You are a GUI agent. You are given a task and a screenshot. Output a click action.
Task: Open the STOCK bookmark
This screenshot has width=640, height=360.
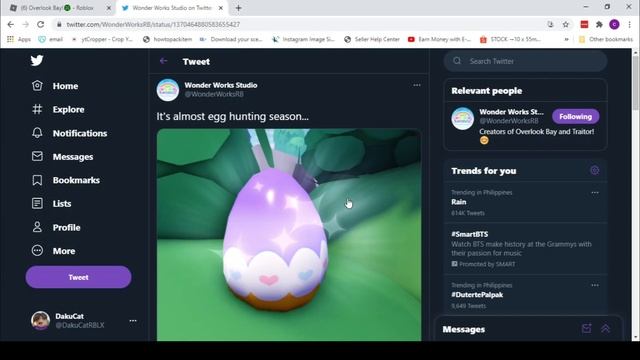pos(511,39)
